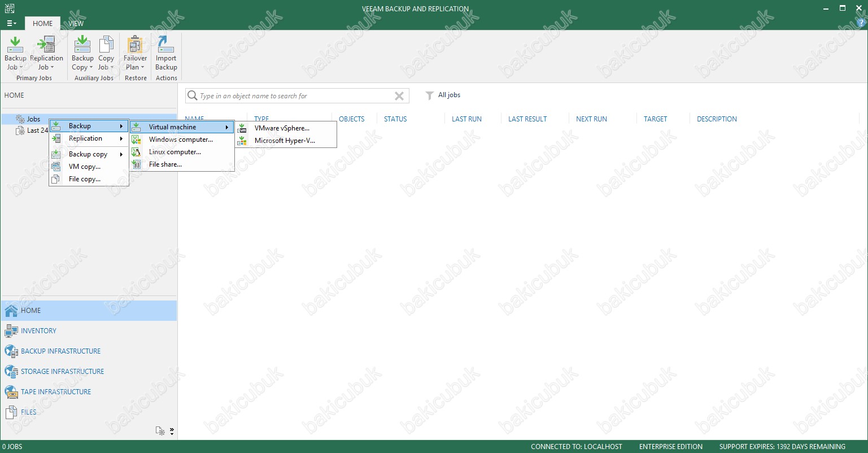
Task: Sort by the DESCRIPTION column header
Action: 717,119
